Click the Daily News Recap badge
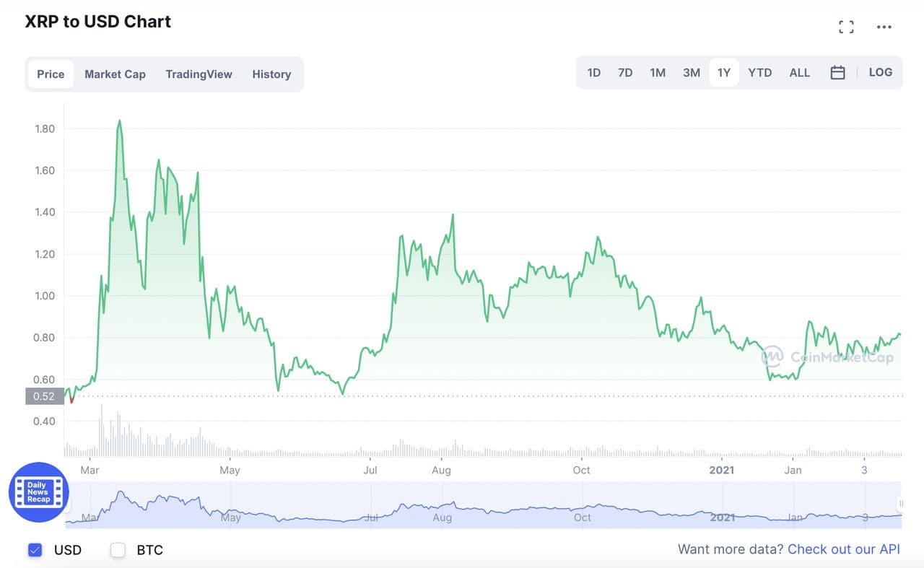The image size is (924, 568). [x=38, y=492]
